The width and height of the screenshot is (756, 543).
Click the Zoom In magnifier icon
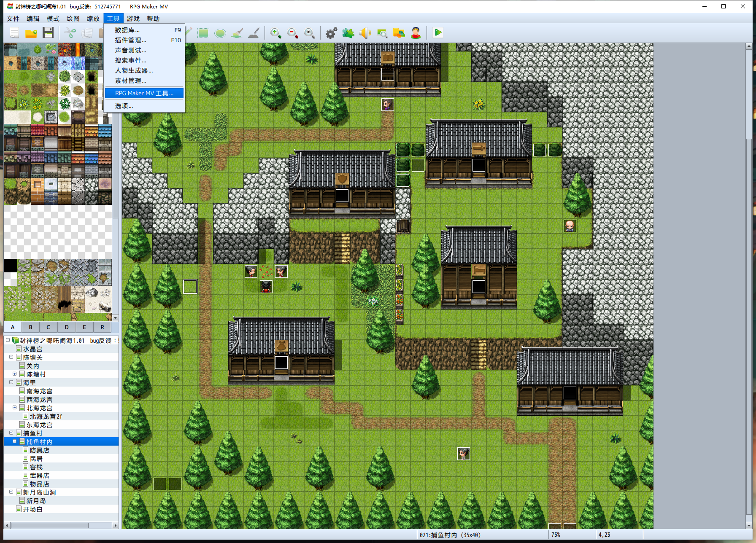275,33
